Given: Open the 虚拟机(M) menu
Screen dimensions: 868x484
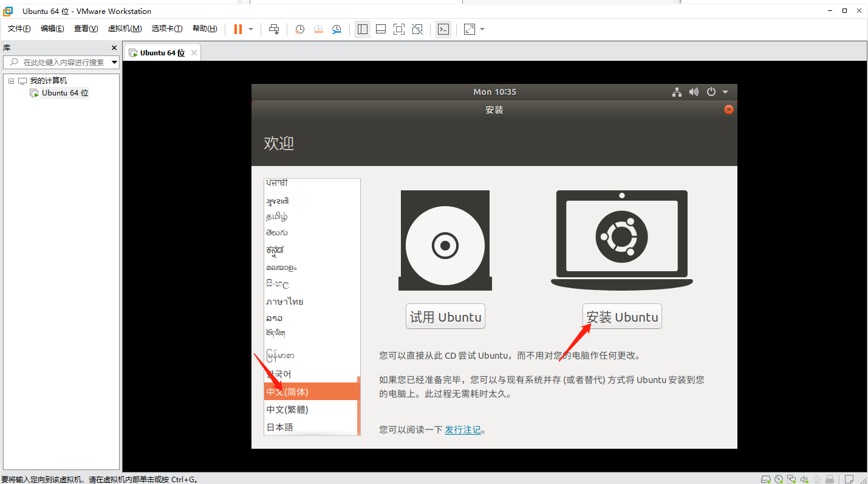Looking at the screenshot, I should point(125,29).
